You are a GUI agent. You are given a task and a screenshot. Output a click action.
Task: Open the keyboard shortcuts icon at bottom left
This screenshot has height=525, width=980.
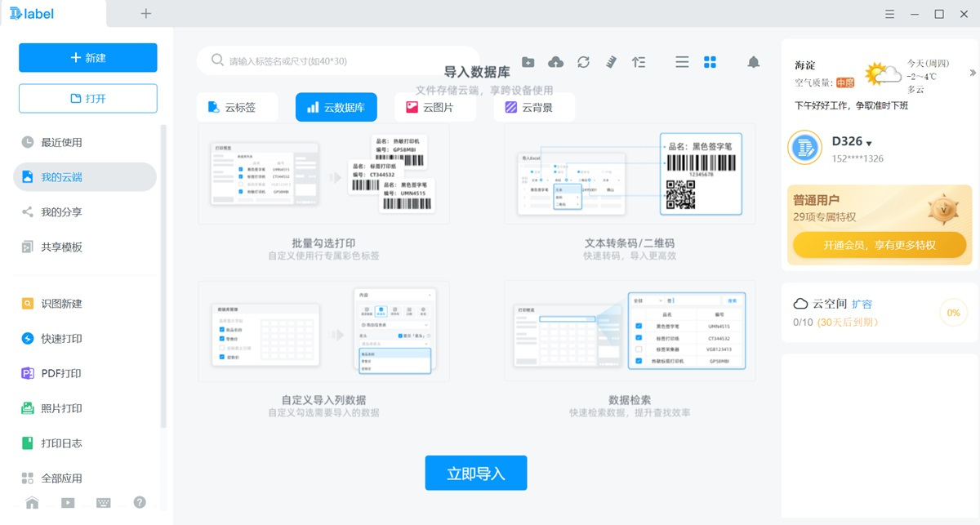click(104, 503)
